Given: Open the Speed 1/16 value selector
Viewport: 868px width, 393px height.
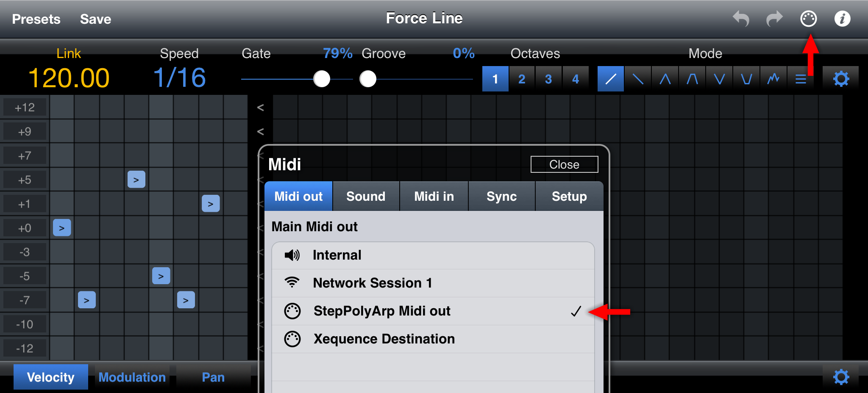Looking at the screenshot, I should tap(179, 78).
